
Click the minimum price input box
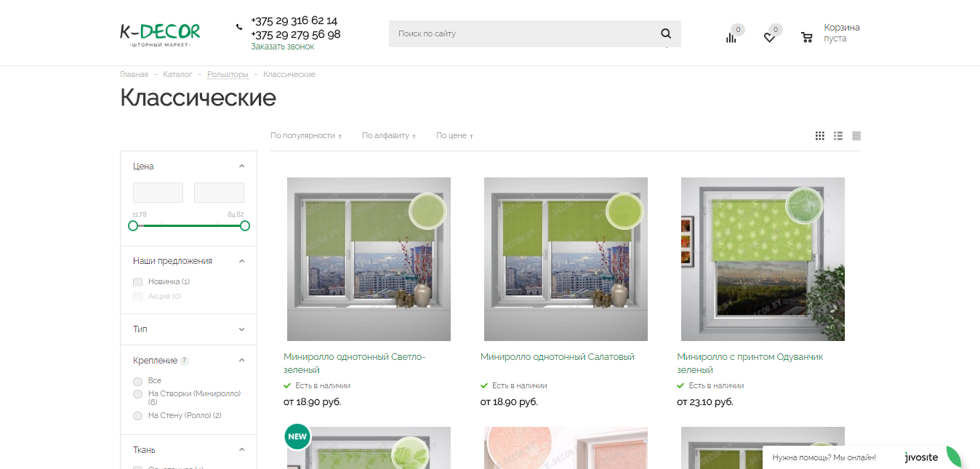coord(158,193)
